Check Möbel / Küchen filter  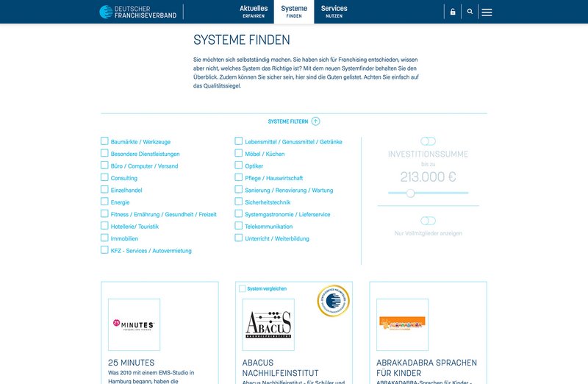click(x=239, y=153)
